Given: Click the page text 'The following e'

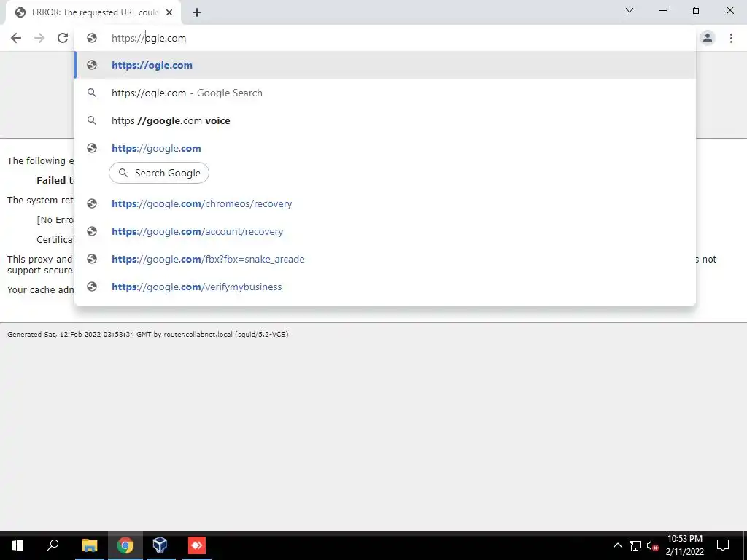Looking at the screenshot, I should point(41,161).
